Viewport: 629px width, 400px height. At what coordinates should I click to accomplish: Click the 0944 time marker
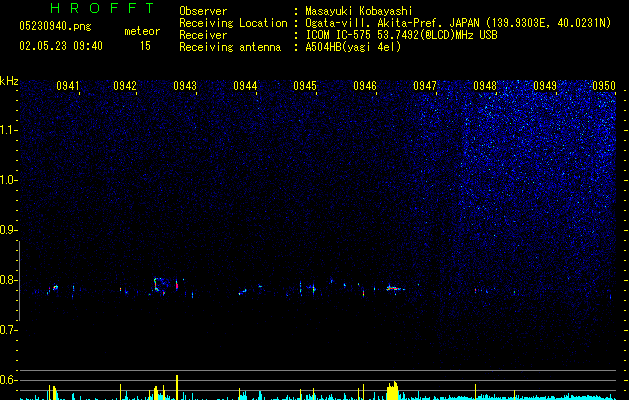point(245,86)
